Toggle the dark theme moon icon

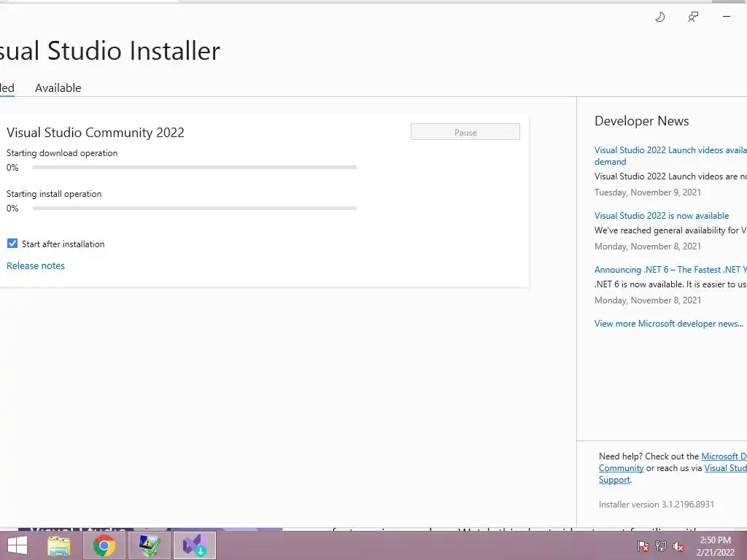click(659, 17)
